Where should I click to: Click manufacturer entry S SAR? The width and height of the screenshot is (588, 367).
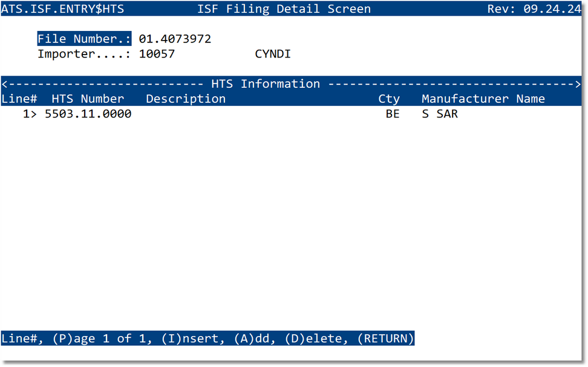coord(441,113)
